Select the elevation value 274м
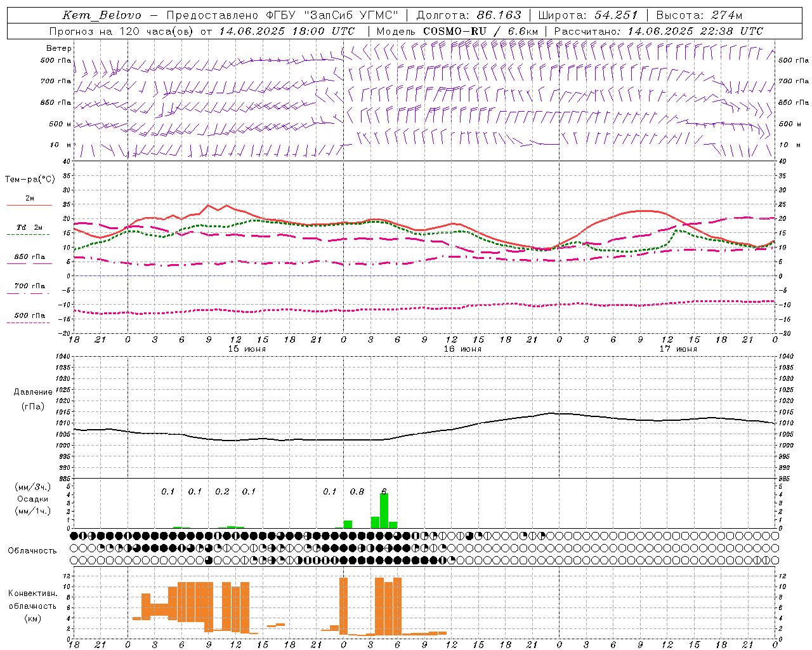Screen dimensions: 812x650 coord(726,15)
